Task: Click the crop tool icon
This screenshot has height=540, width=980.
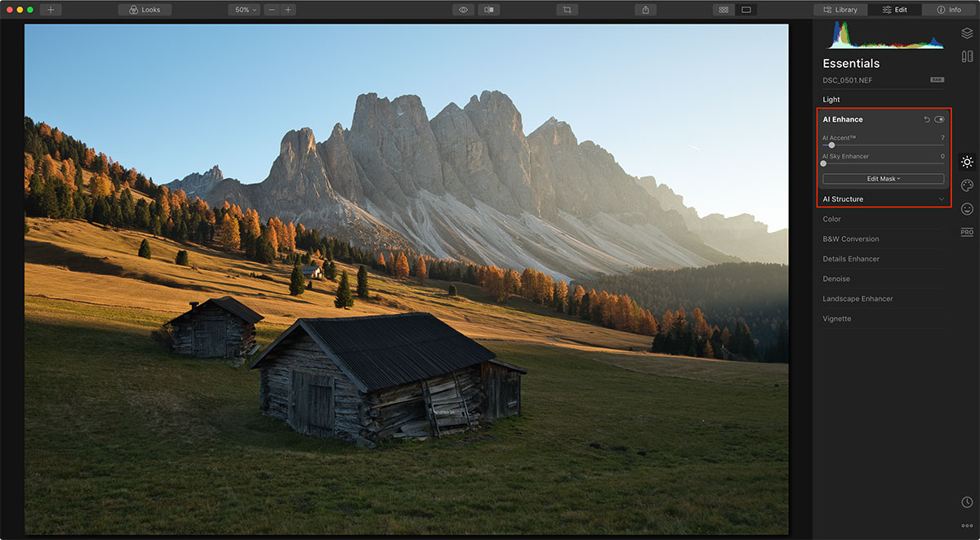Action: [567, 10]
